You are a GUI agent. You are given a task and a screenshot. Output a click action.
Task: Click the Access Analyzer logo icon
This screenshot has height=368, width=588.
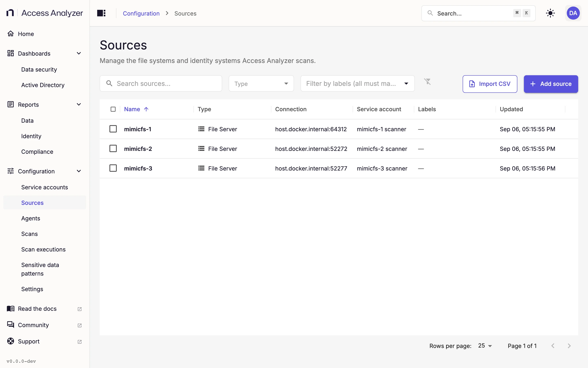[10, 13]
